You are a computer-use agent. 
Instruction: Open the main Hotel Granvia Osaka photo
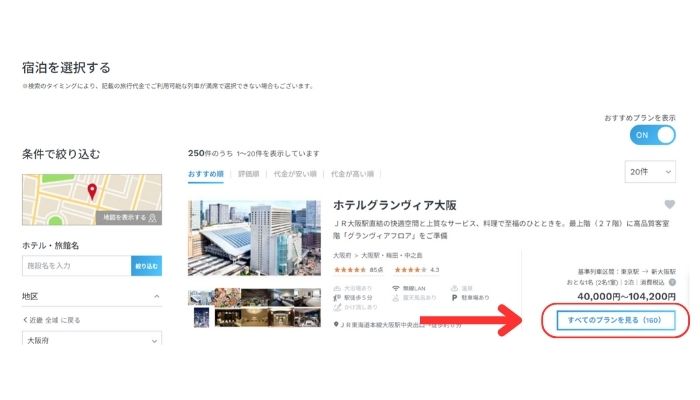click(254, 238)
